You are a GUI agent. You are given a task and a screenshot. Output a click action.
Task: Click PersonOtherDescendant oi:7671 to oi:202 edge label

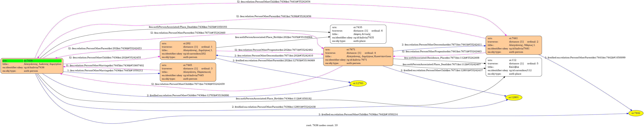[274, 56]
